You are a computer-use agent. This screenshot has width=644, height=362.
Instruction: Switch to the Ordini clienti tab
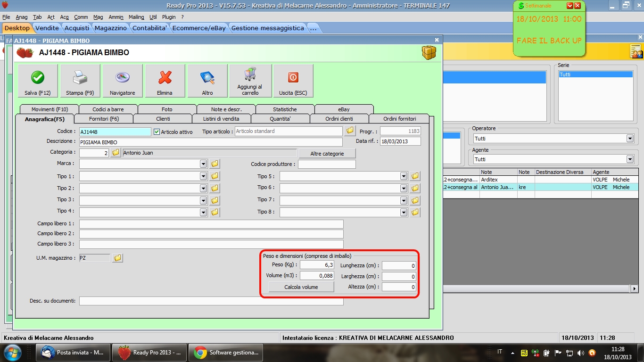point(339,119)
